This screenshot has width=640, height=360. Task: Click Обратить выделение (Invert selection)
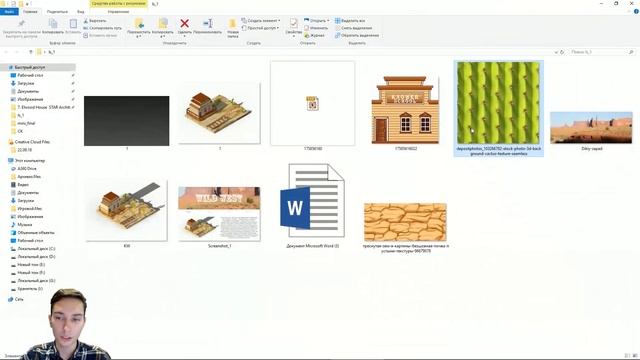tap(357, 36)
